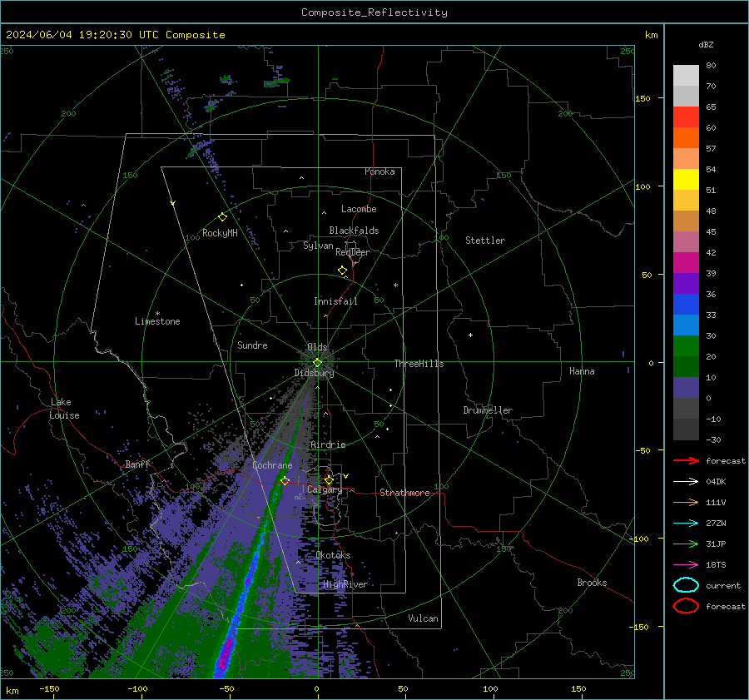Click the HighRiver town label

pyautogui.click(x=345, y=584)
